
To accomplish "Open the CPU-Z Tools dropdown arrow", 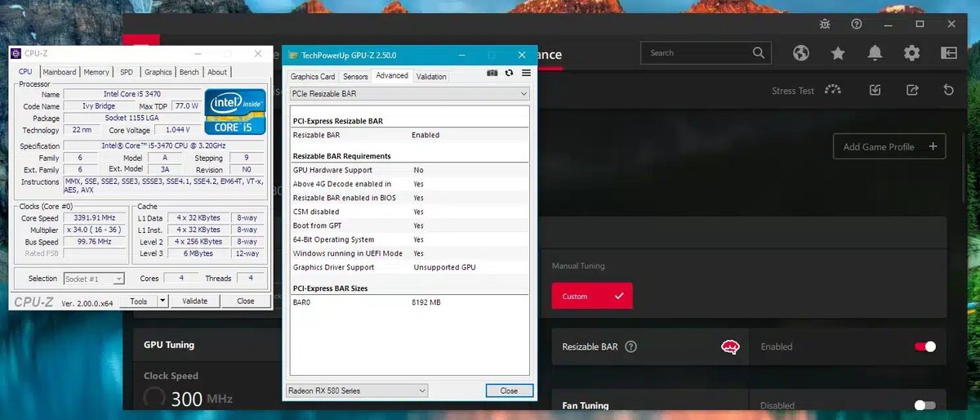I will 163,301.
